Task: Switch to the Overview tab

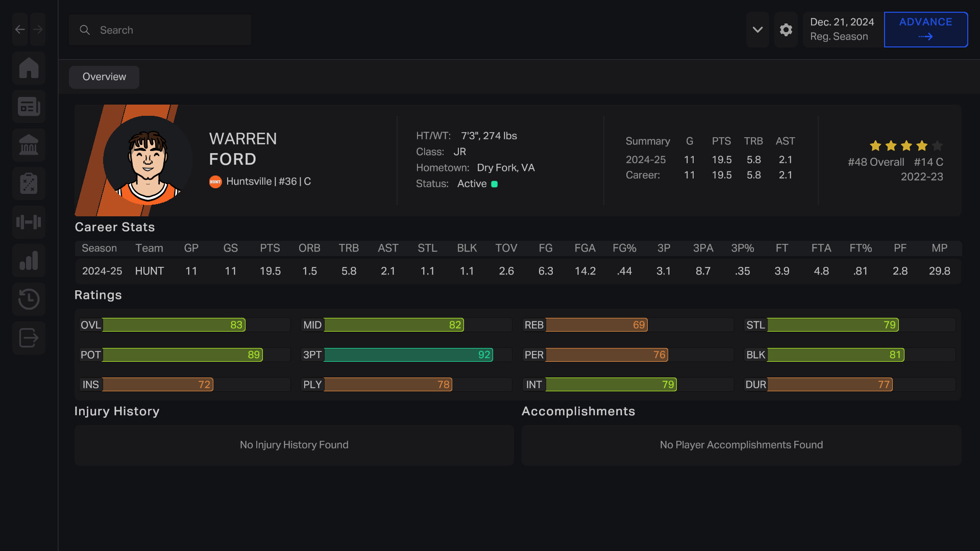Action: (104, 77)
